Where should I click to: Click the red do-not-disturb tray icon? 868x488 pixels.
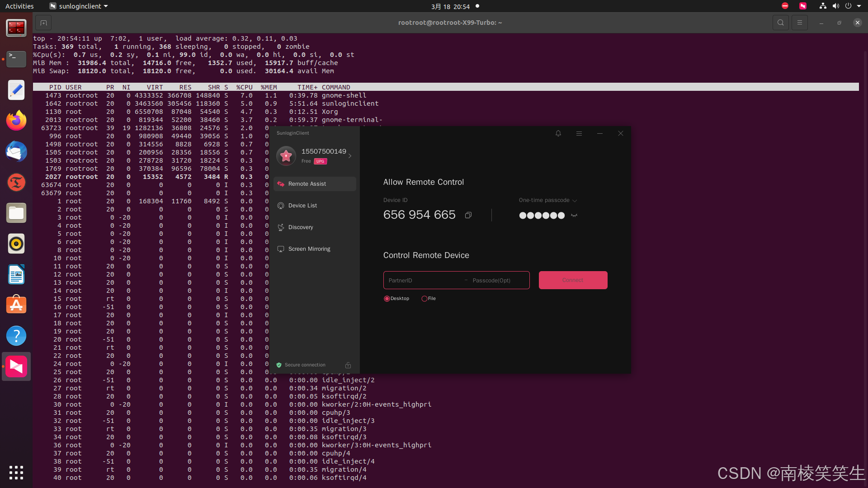click(x=785, y=6)
